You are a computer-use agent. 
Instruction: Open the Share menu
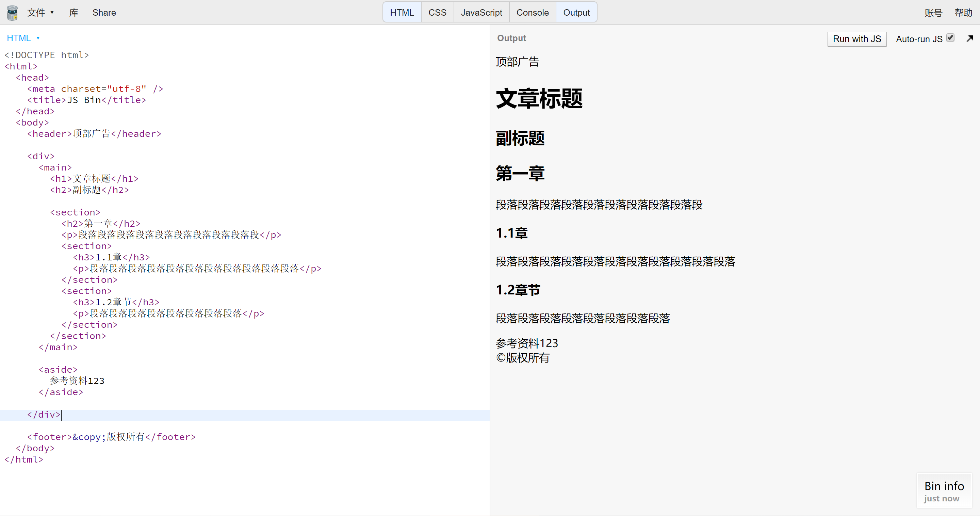104,13
